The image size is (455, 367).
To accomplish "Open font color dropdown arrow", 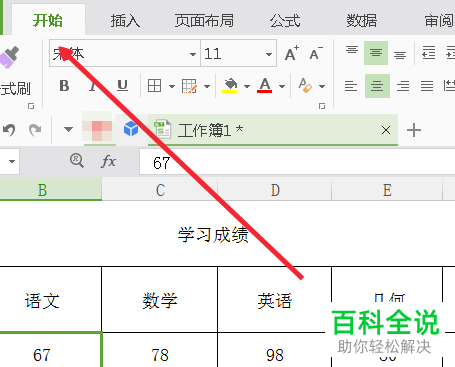I will pyautogui.click(x=282, y=87).
